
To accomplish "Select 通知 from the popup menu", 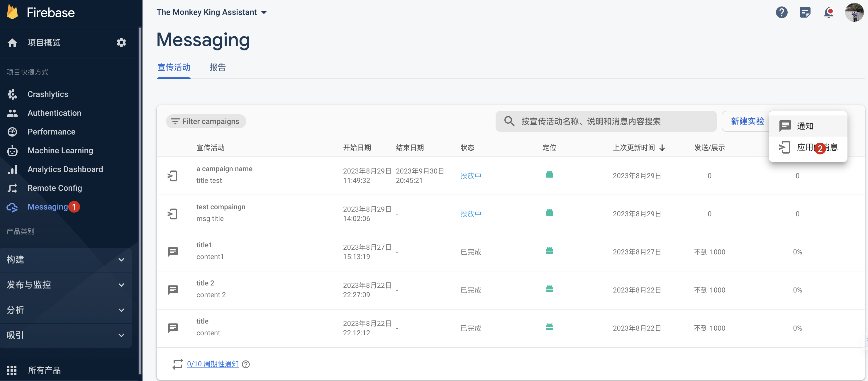I will 805,126.
